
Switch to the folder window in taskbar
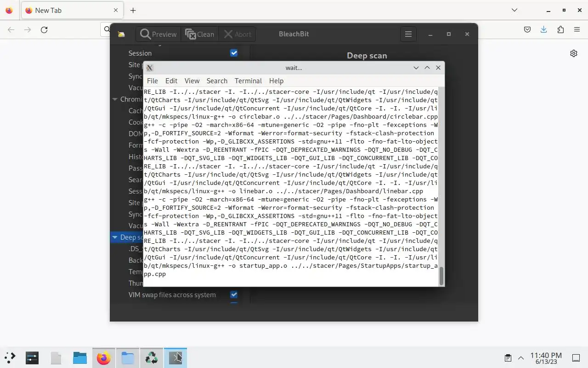(128, 357)
